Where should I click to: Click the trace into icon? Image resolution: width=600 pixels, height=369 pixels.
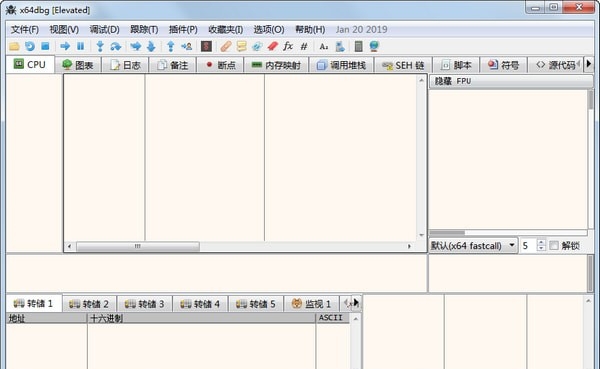(x=135, y=47)
